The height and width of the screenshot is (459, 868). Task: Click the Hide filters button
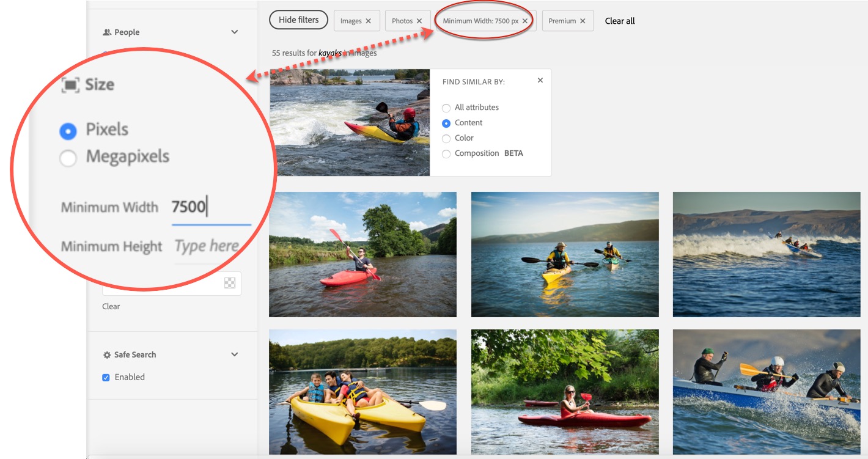[x=298, y=20]
